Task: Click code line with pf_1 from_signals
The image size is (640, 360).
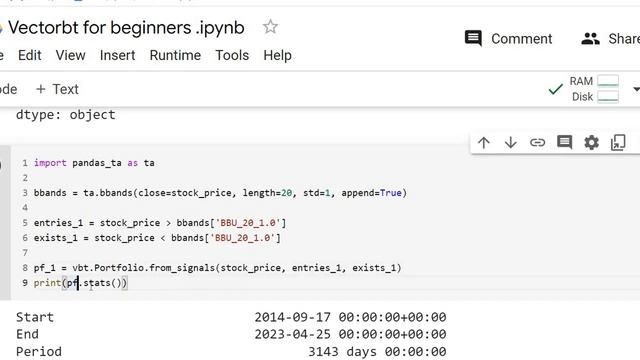Action: tap(218, 268)
